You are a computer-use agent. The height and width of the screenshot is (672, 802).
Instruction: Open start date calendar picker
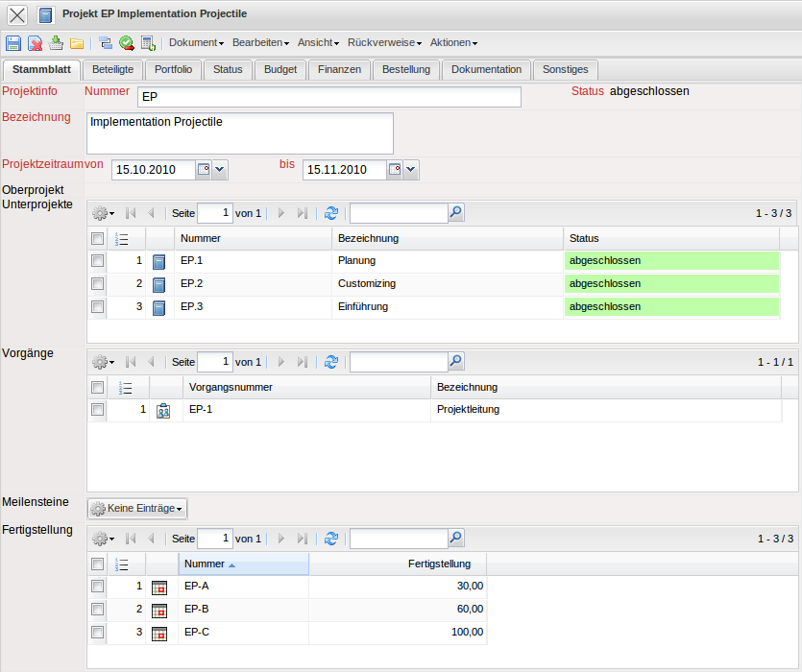click(x=203, y=170)
